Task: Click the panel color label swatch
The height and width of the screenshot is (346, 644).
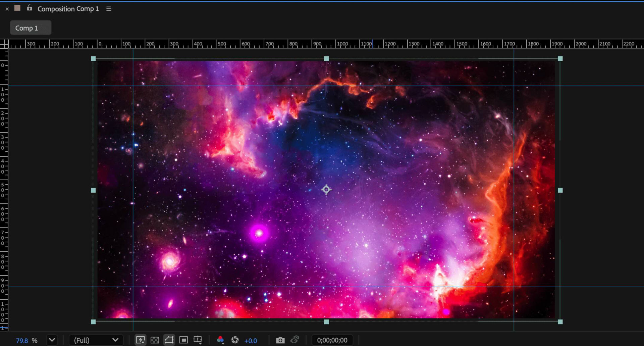Action: pyautogui.click(x=17, y=8)
